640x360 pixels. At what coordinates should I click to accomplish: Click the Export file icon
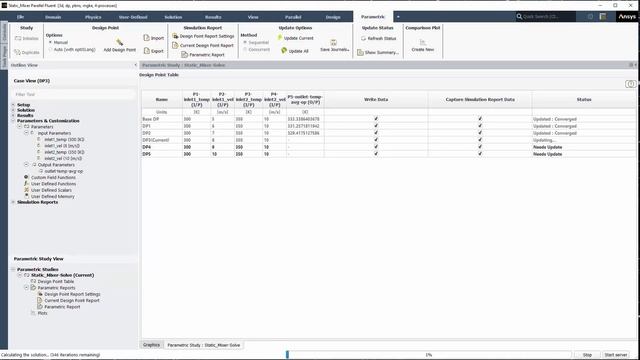click(x=147, y=51)
